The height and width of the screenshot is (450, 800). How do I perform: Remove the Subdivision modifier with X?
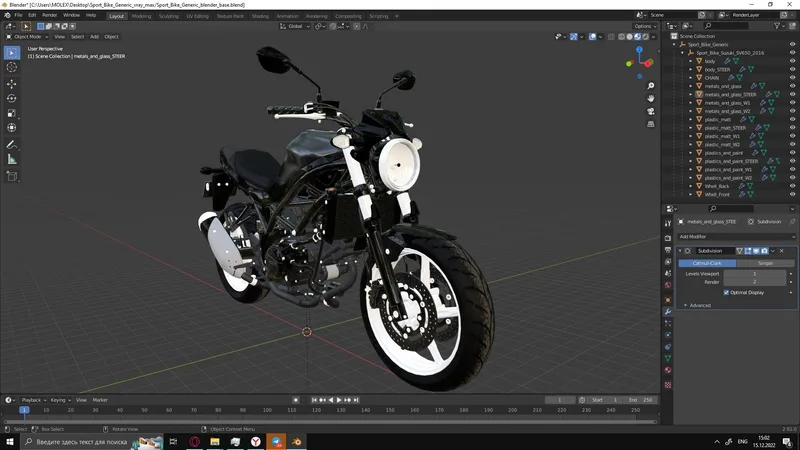pyautogui.click(x=782, y=251)
